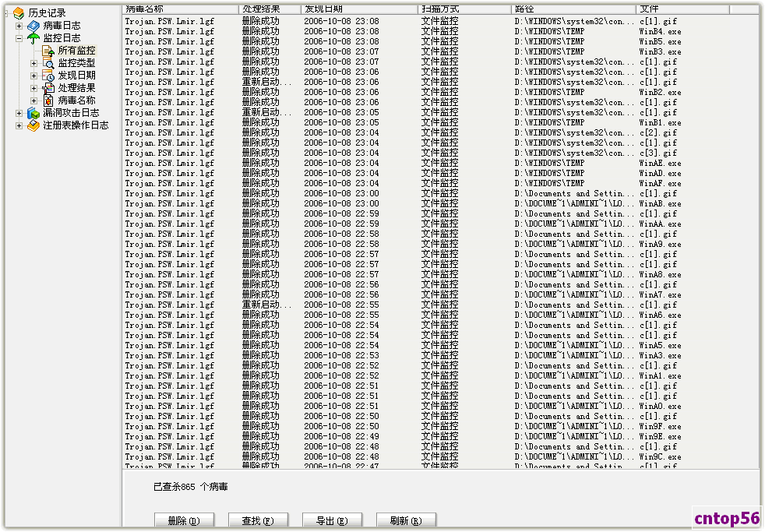Select the row with file WinB5.exe
This screenshot has height=532, width=765.
(441, 42)
